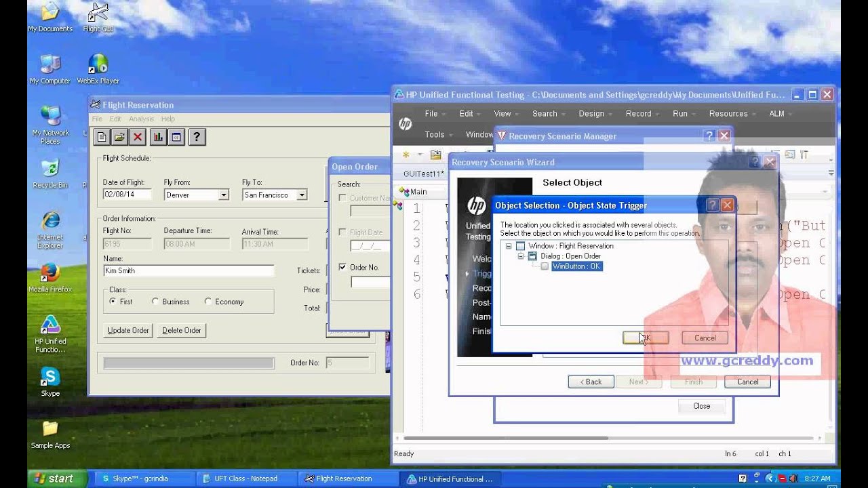868x488 pixels.
Task: Toggle Order No. checkbox in Open Order dialog
Action: [342, 267]
